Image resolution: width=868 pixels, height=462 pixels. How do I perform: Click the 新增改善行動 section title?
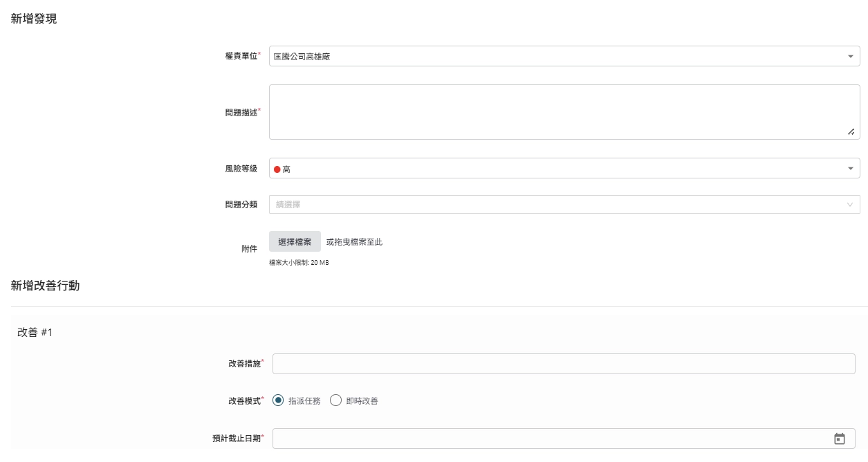click(x=45, y=286)
